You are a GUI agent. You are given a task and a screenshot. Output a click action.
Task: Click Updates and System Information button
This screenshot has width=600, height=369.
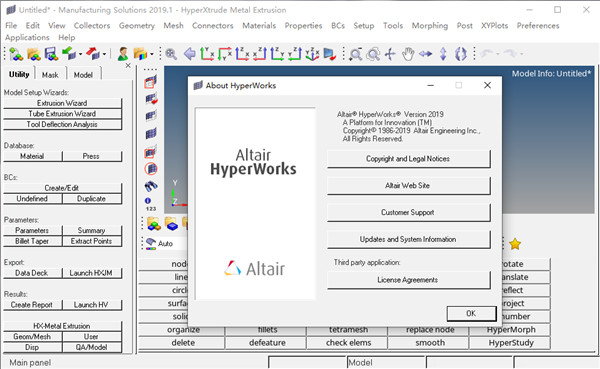pos(408,239)
